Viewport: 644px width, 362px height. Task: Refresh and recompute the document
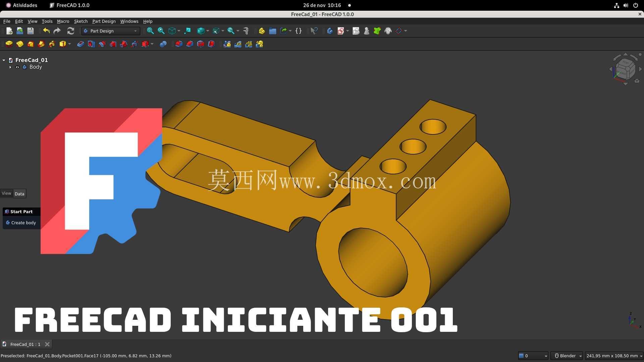70,31
